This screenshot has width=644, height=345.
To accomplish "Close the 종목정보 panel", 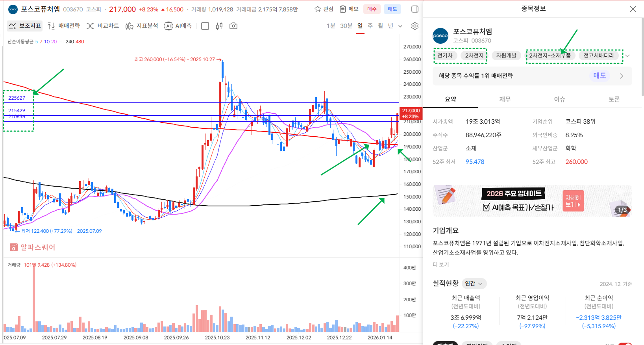I will [633, 9].
